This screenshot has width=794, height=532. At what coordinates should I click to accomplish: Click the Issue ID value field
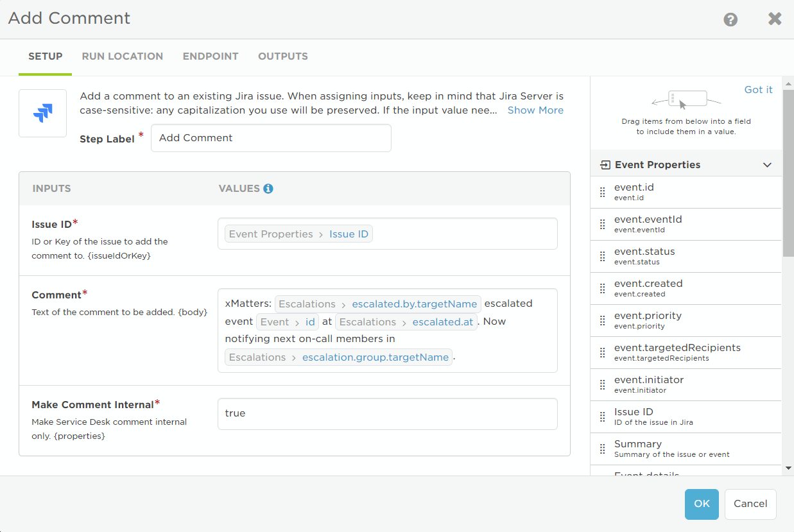pyautogui.click(x=388, y=234)
